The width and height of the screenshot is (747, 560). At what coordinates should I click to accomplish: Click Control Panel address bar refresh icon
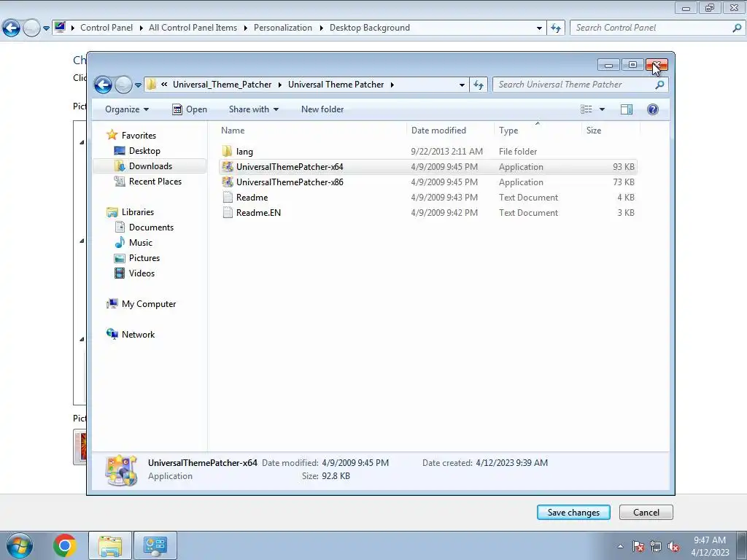(555, 28)
